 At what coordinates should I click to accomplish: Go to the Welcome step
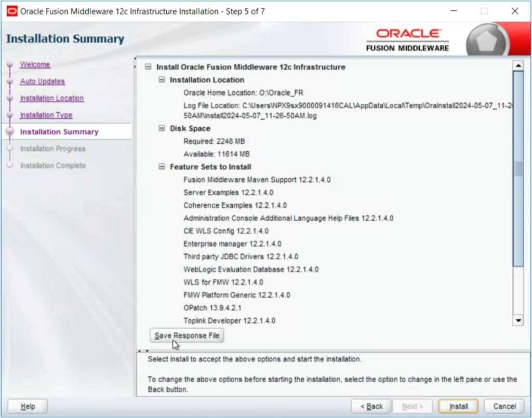35,64
